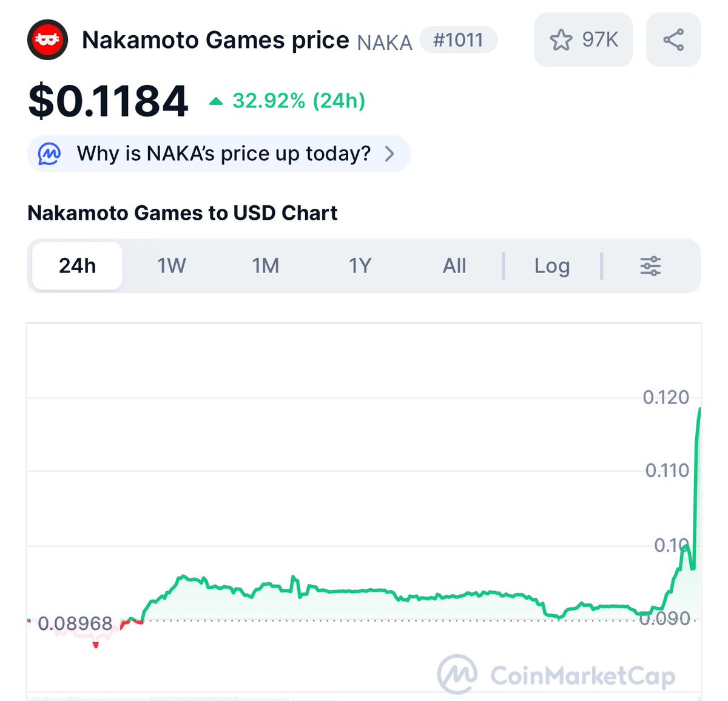
Task: Switch chart to 1M range
Action: click(x=266, y=266)
